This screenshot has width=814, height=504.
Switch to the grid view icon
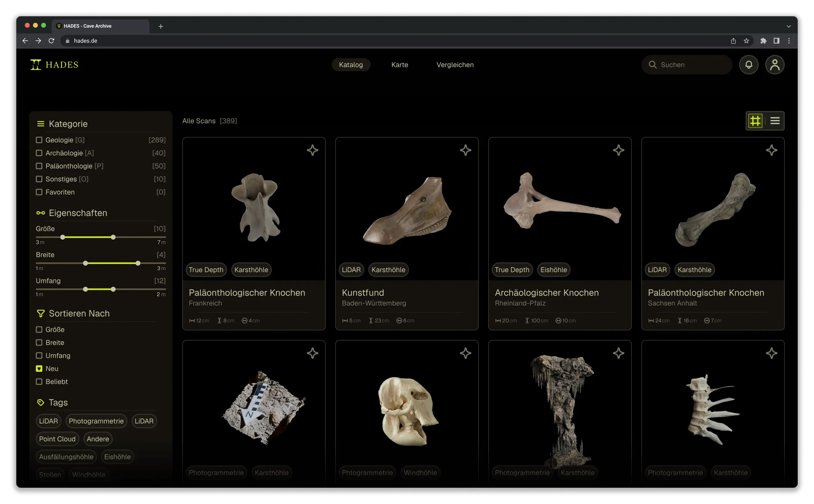pyautogui.click(x=755, y=121)
